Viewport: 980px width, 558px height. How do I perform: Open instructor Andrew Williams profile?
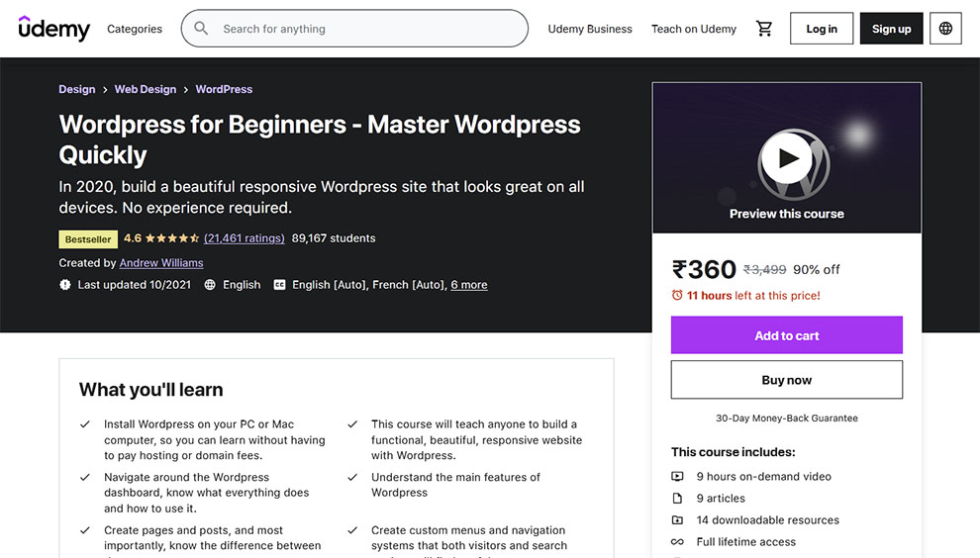point(161,263)
